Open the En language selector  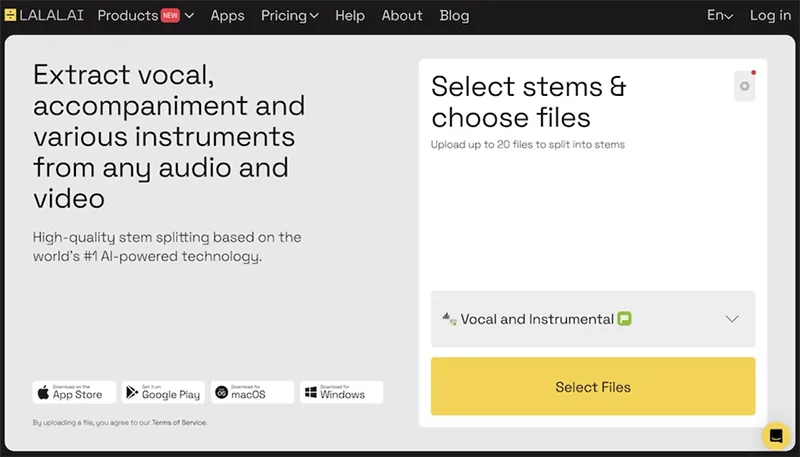pos(719,15)
